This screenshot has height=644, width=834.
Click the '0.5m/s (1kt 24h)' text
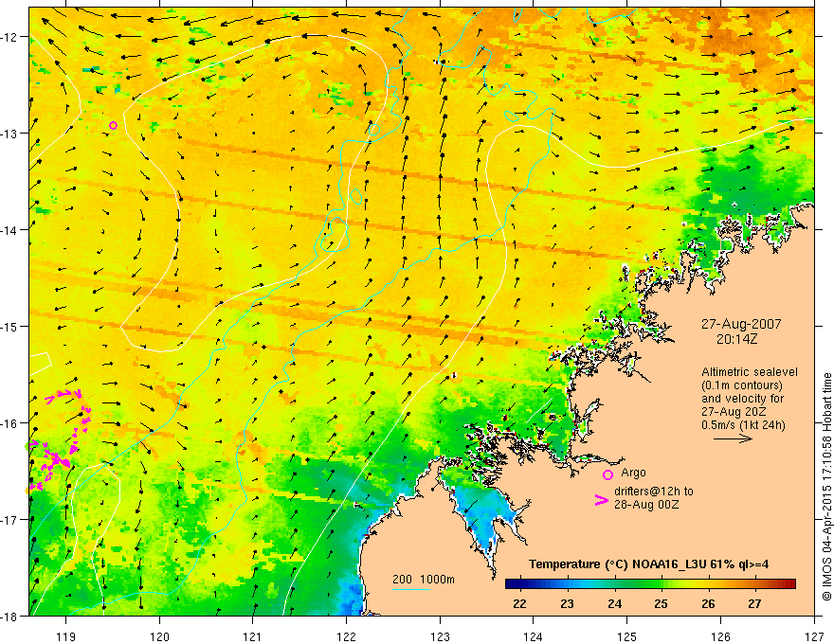743,425
